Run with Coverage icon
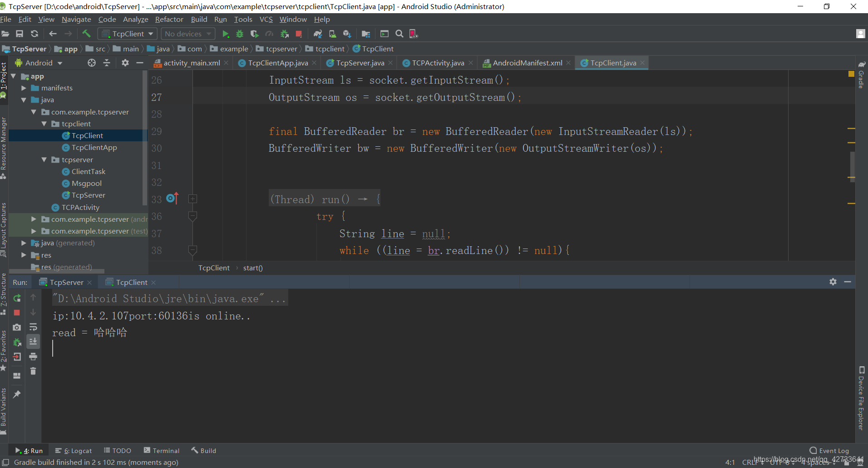868x468 pixels. click(x=254, y=34)
